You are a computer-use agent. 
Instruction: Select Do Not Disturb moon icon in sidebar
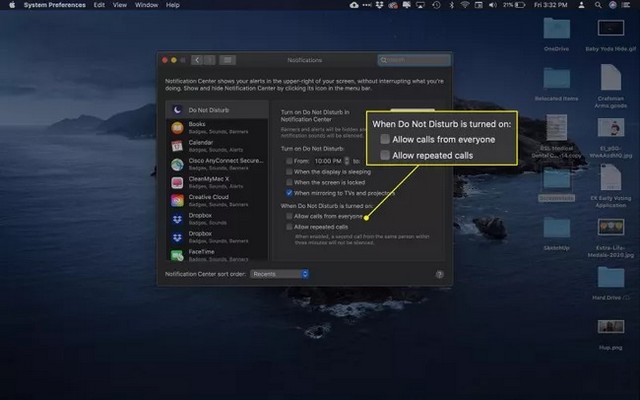pos(177,110)
